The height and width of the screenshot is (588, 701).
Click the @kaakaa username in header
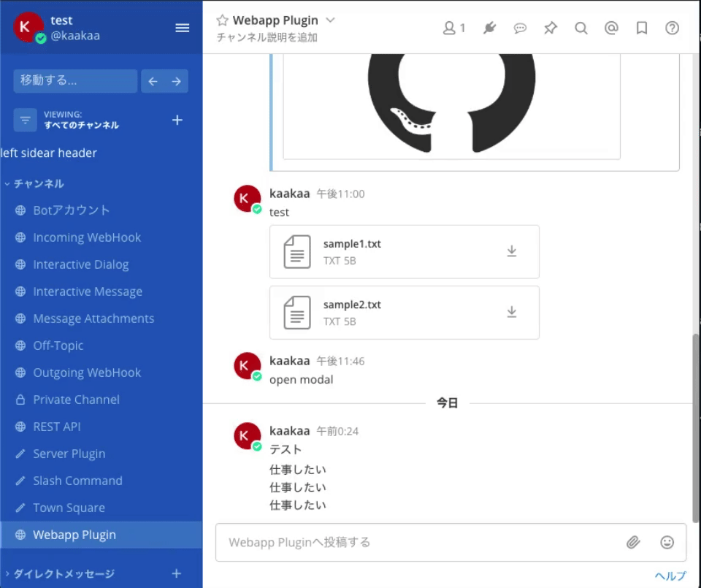click(x=75, y=36)
